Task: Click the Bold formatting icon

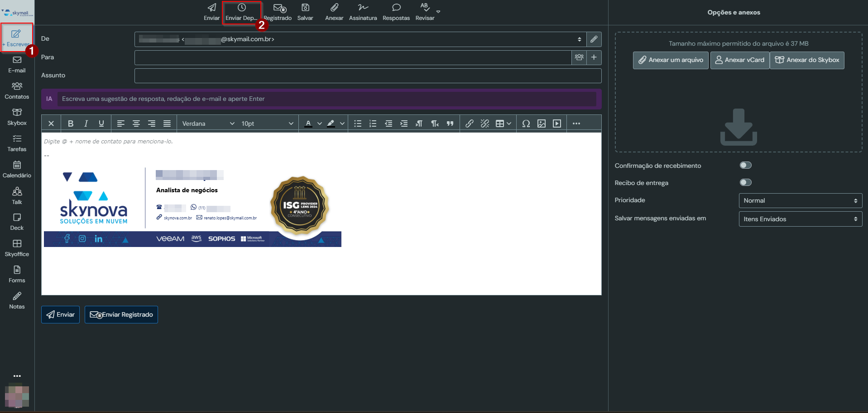Action: [71, 123]
